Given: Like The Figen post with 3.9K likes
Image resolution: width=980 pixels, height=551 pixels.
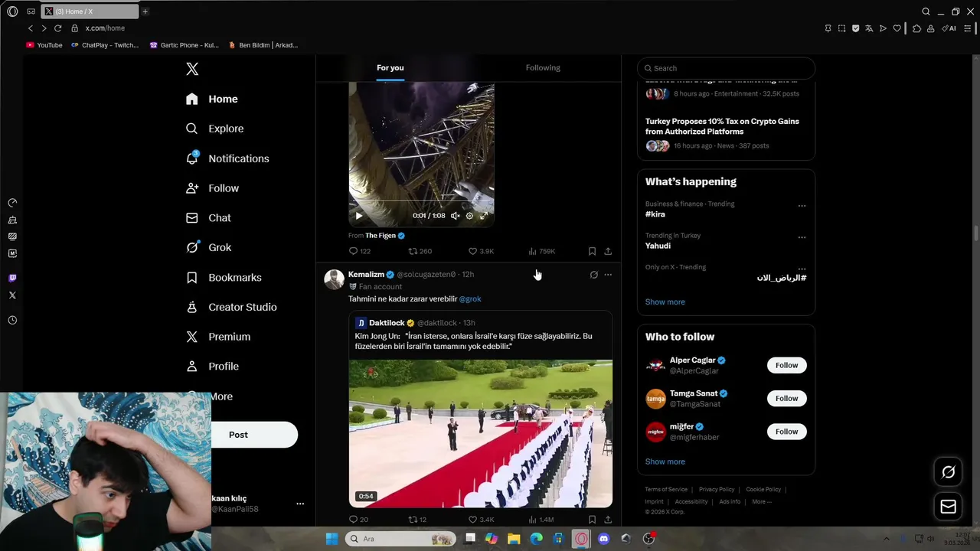Looking at the screenshot, I should pyautogui.click(x=481, y=251).
